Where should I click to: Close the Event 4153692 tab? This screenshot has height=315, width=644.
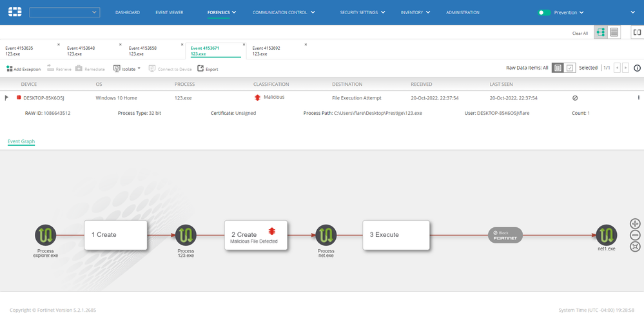point(306,45)
